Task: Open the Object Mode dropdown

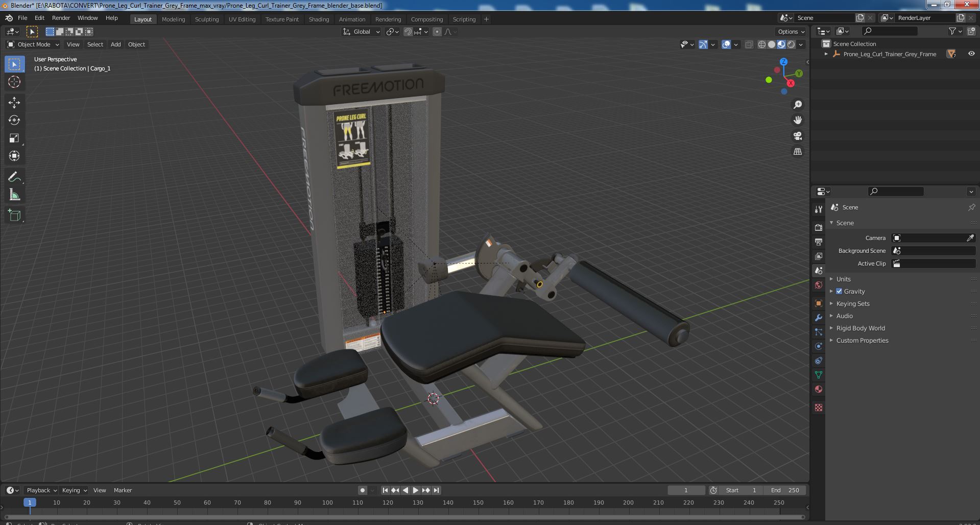Action: click(33, 44)
